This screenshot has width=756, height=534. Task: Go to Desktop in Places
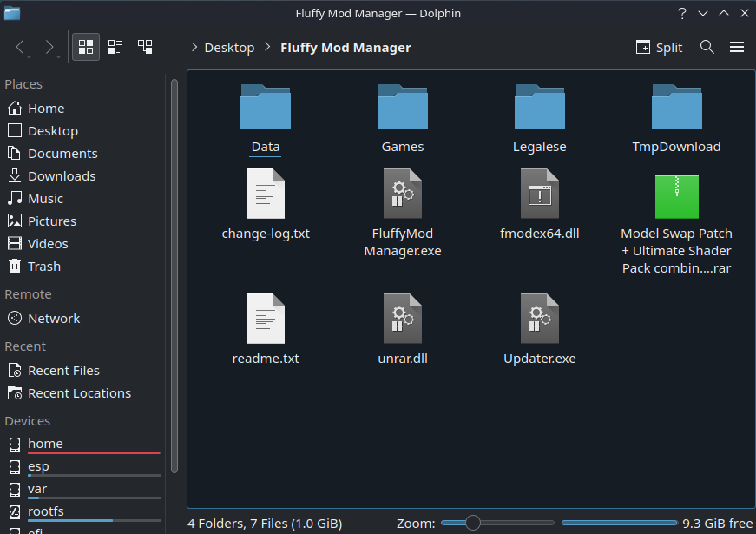point(83,131)
